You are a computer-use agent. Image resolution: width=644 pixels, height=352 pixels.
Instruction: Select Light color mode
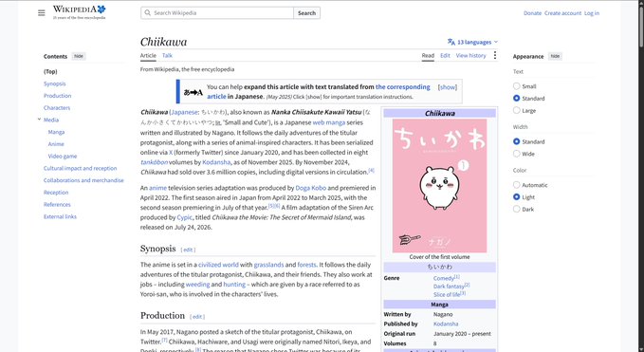coord(517,197)
